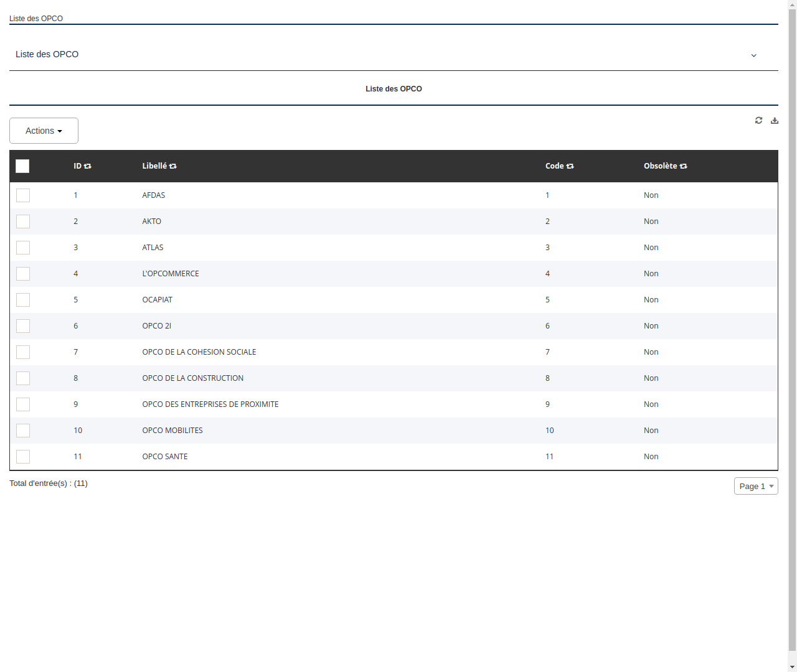Open record with ID 11 for OPCO SANTE
Viewport: 797px width, 672px height.
(x=78, y=456)
